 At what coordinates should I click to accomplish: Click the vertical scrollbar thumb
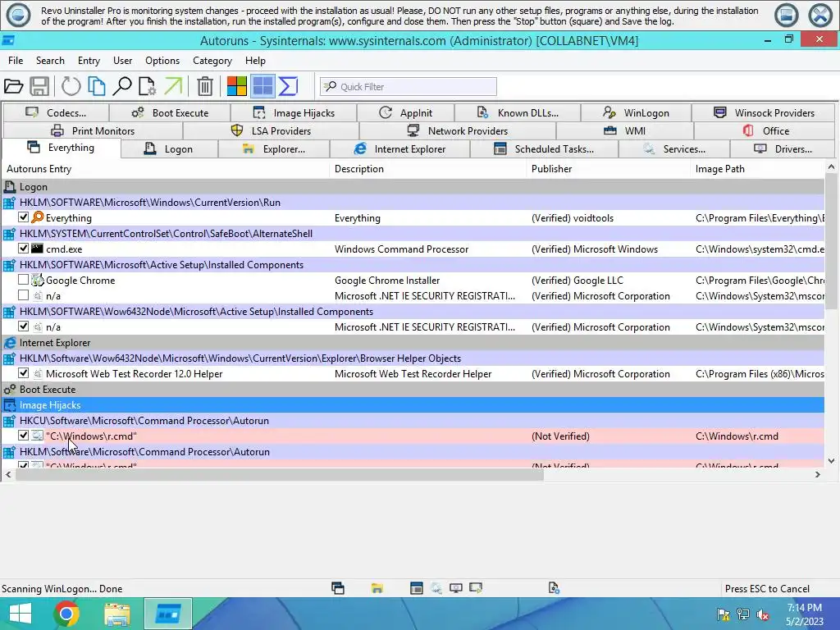[x=831, y=241]
